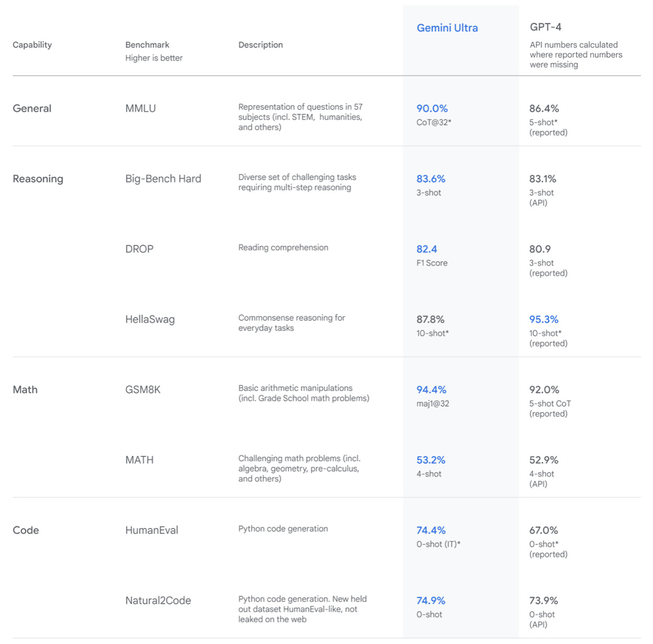Click the Math capability label
Screen dimensions: 653x644
tap(25, 390)
